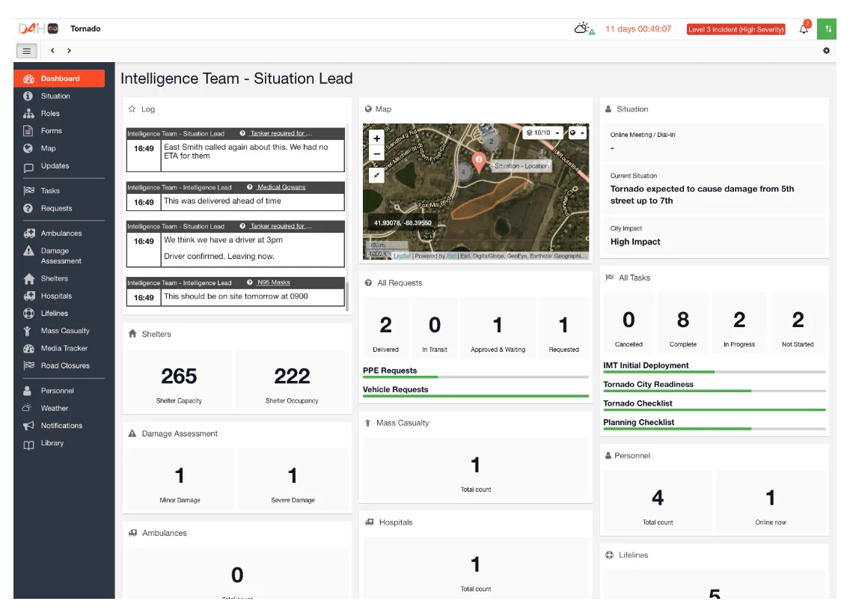Image resolution: width=850 pixels, height=616 pixels.
Task: Go back with the left chevron
Action: (x=52, y=50)
